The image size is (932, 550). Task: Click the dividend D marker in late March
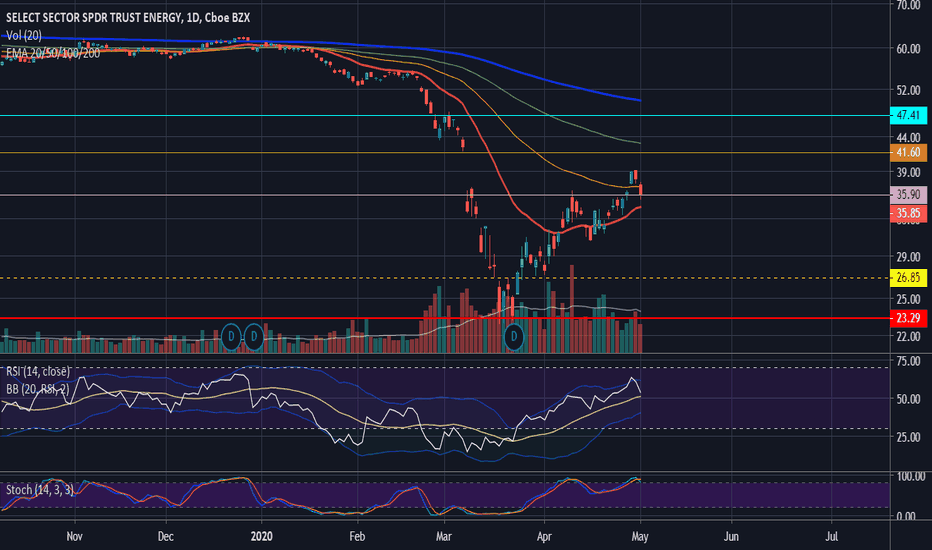pyautogui.click(x=514, y=337)
